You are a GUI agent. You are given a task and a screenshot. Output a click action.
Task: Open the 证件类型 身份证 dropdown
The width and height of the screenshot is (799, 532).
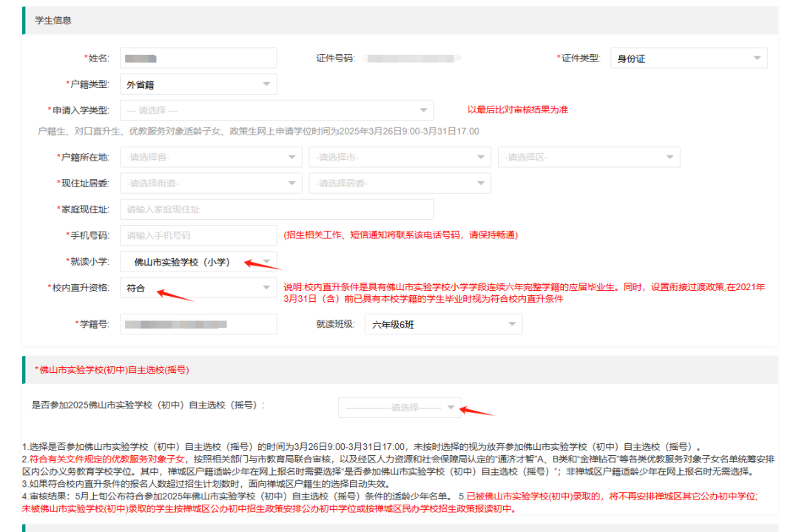[689, 58]
